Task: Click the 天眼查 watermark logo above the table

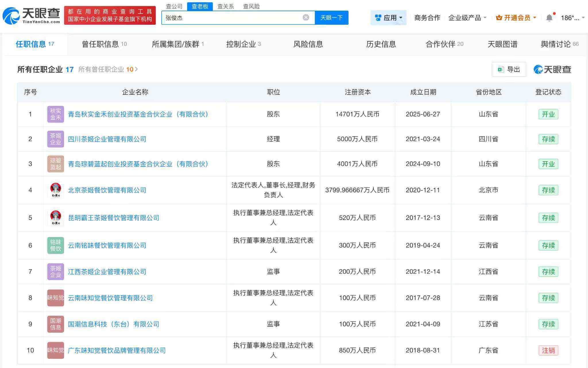Action: 552,69
